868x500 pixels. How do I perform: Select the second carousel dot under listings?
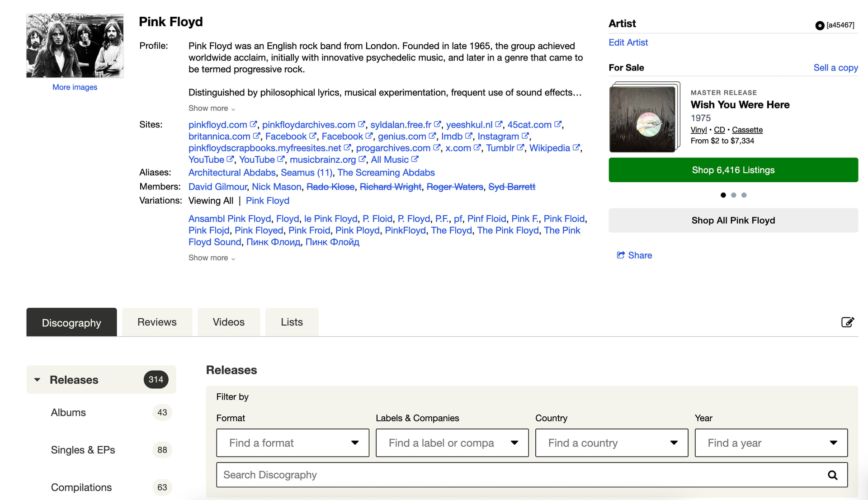pos(733,195)
